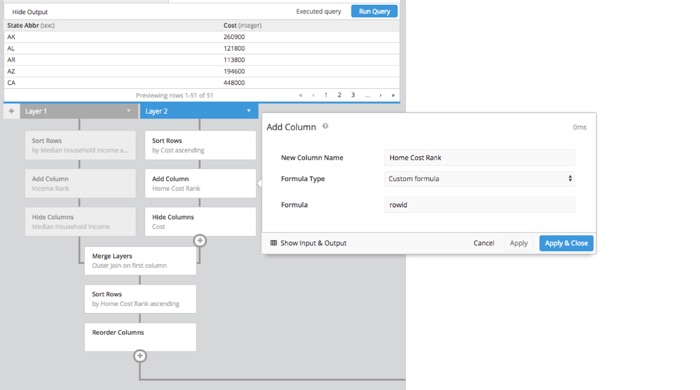Click cost value 260900

click(234, 37)
